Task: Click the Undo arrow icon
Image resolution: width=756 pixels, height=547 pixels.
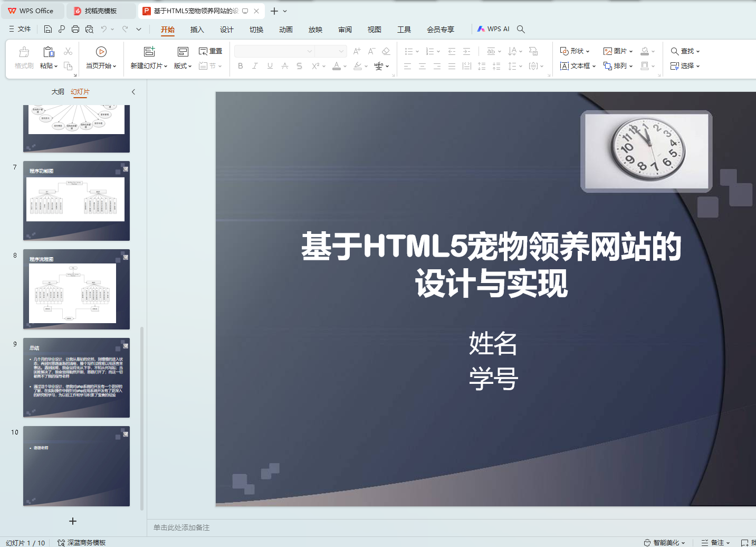Action: 104,29
